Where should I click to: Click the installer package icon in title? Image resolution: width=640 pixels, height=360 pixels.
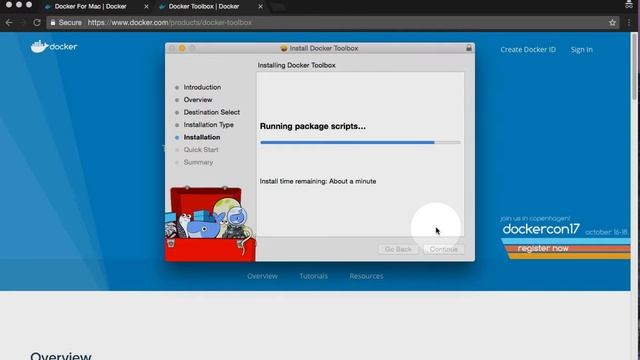point(284,48)
